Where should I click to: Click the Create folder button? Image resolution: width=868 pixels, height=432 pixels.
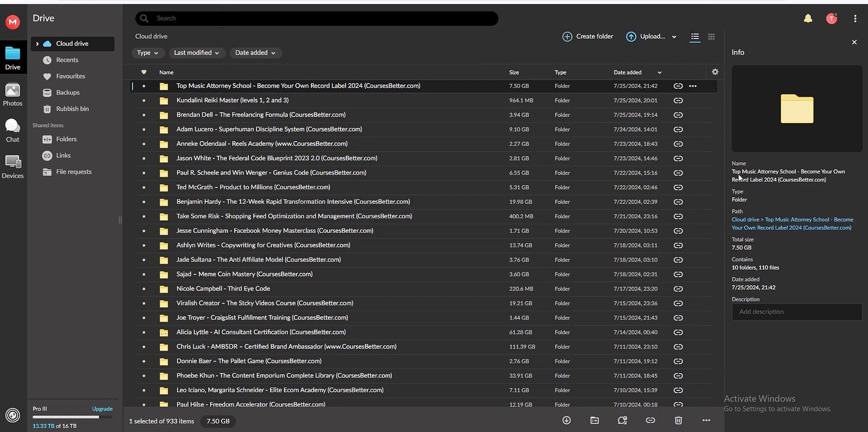pyautogui.click(x=588, y=37)
